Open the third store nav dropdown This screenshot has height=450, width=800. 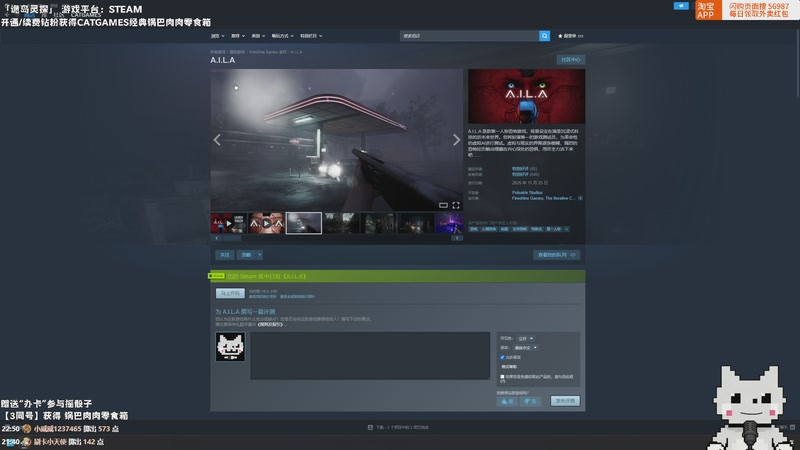pos(258,36)
